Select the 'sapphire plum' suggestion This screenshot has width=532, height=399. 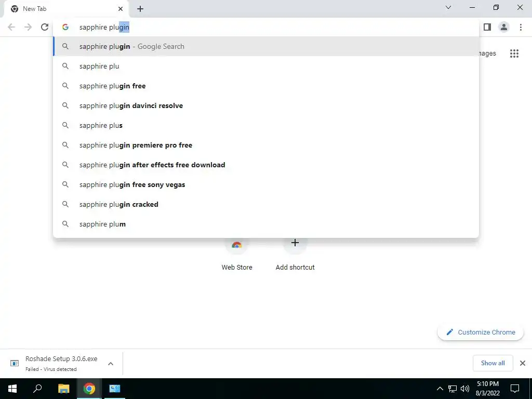tap(266, 224)
